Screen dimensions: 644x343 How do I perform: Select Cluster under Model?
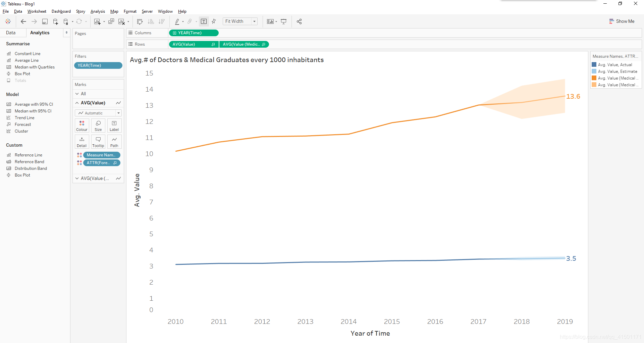[21, 131]
